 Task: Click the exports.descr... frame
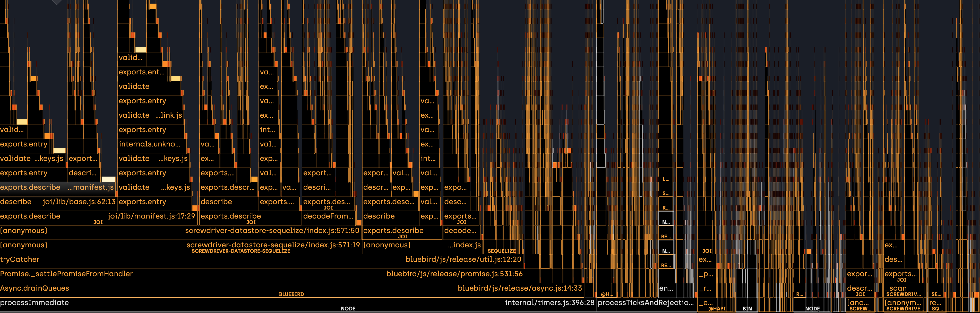[x=228, y=189]
